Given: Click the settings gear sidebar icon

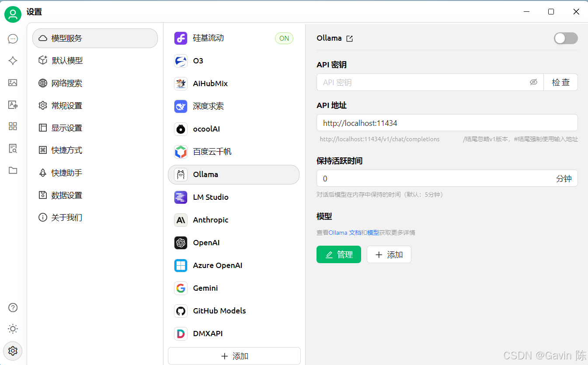Looking at the screenshot, I should 13,351.
